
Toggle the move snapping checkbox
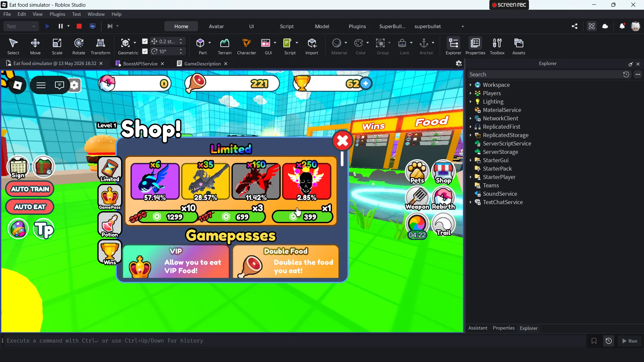click(x=145, y=41)
